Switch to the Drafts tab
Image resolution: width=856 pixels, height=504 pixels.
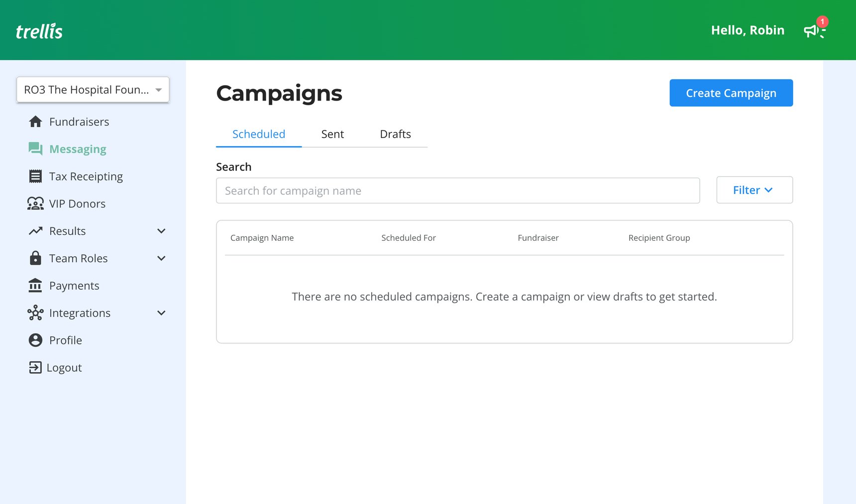click(x=395, y=134)
